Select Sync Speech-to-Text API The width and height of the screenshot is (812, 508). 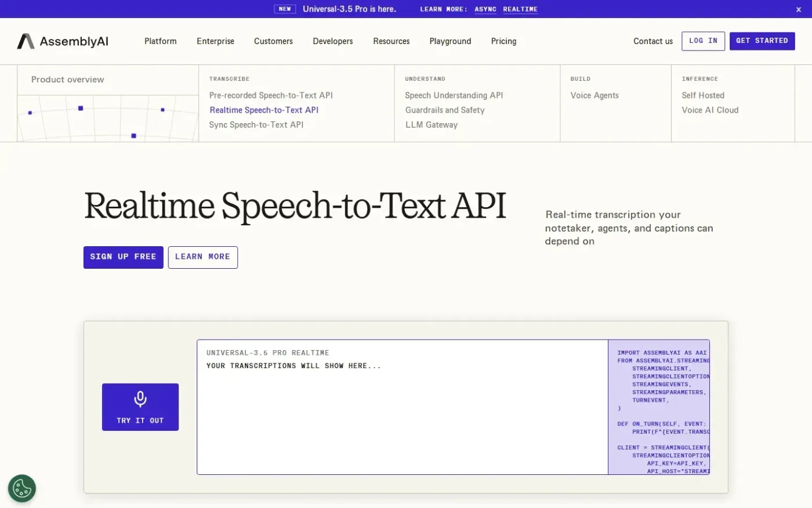(256, 124)
